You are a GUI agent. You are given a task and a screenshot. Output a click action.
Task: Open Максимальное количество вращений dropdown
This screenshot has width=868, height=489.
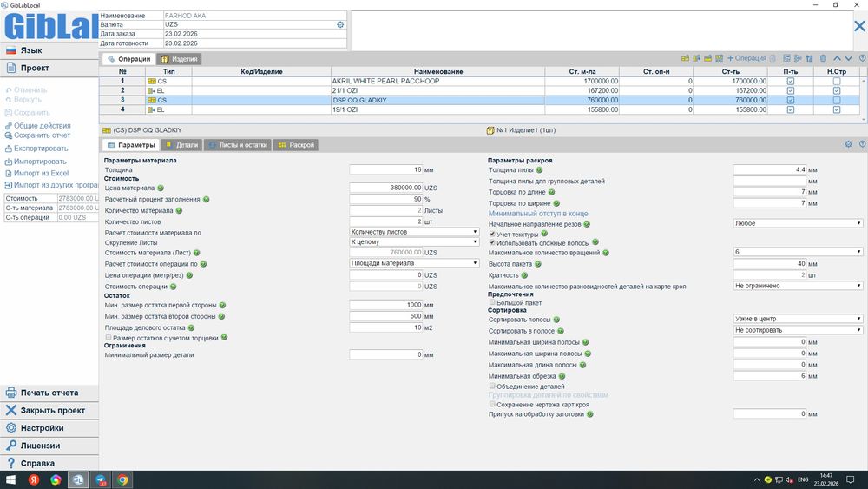tap(798, 251)
